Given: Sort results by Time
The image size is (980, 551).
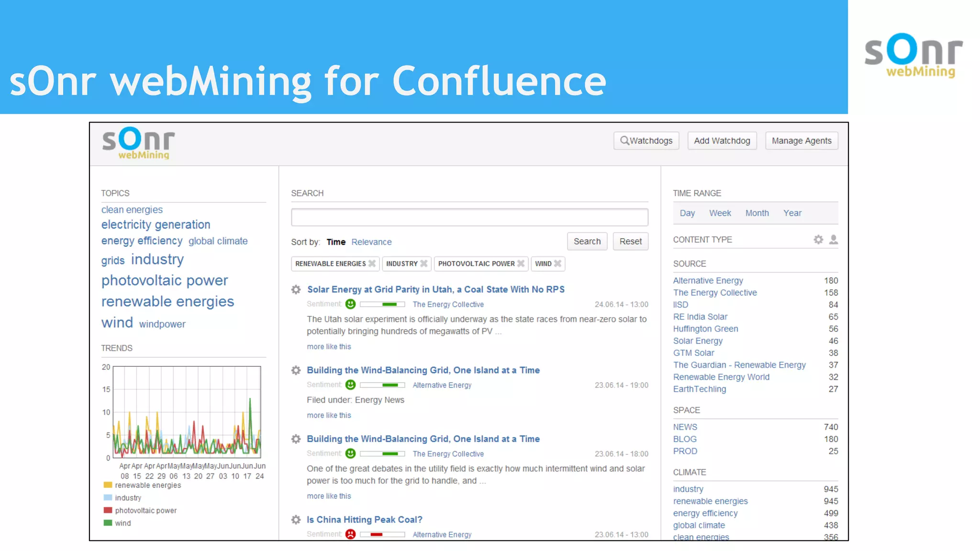Looking at the screenshot, I should pos(336,242).
